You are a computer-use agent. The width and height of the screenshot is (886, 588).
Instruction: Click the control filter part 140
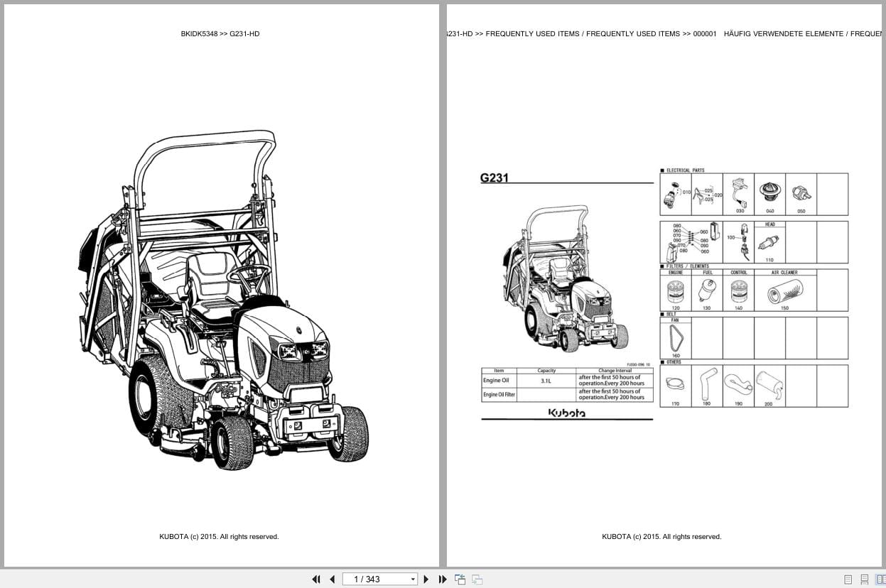click(x=739, y=292)
